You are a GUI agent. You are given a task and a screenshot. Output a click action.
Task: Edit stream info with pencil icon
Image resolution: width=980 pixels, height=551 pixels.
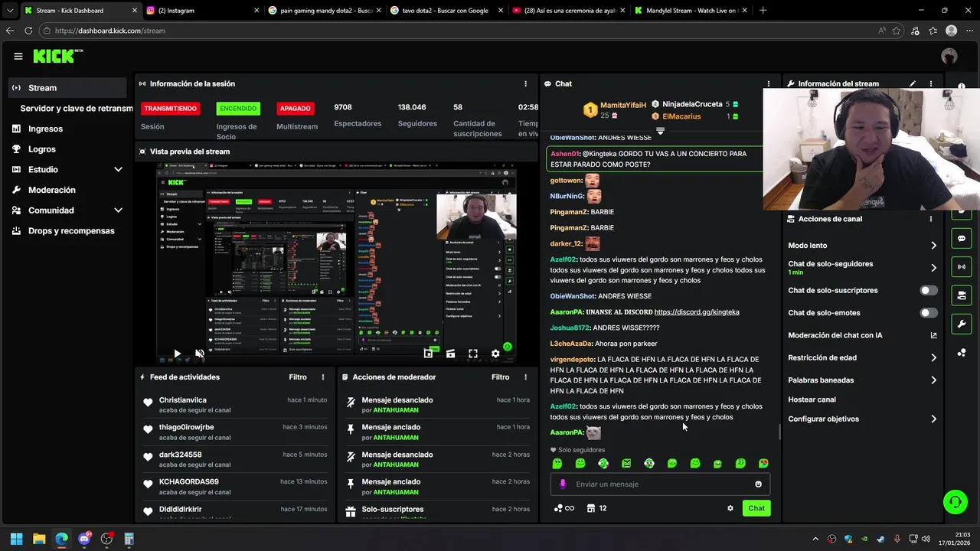913,83
